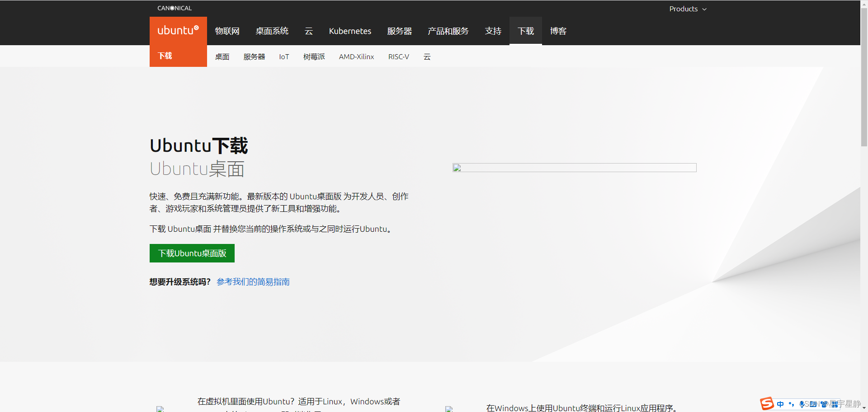Switch to the IoT download tab
This screenshot has width=868, height=412.
284,56
